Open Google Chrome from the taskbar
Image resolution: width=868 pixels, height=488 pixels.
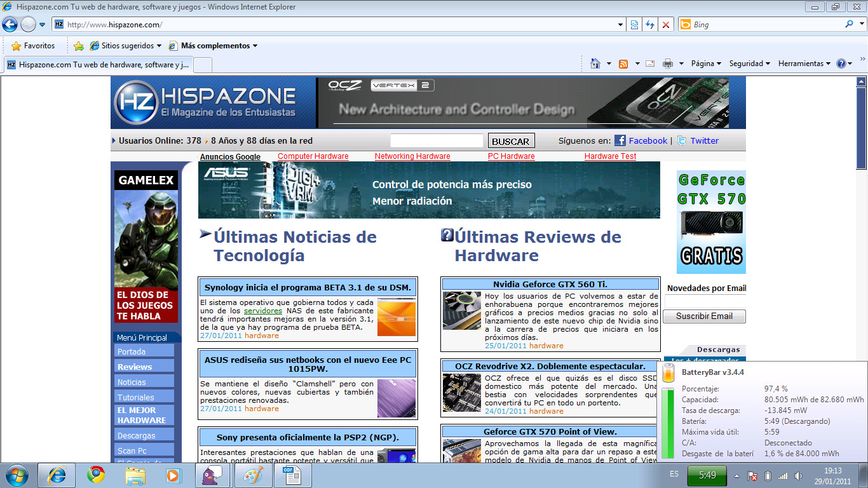coord(97,475)
